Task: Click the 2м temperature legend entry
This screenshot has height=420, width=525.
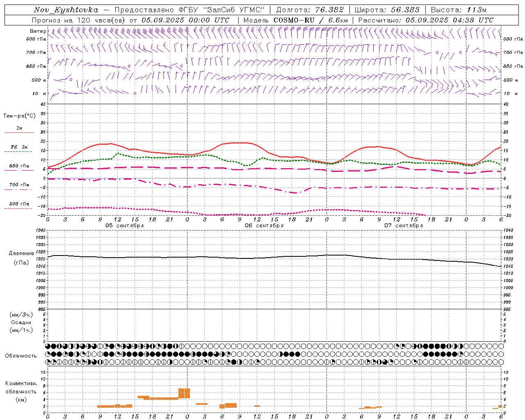Action: click(x=19, y=128)
